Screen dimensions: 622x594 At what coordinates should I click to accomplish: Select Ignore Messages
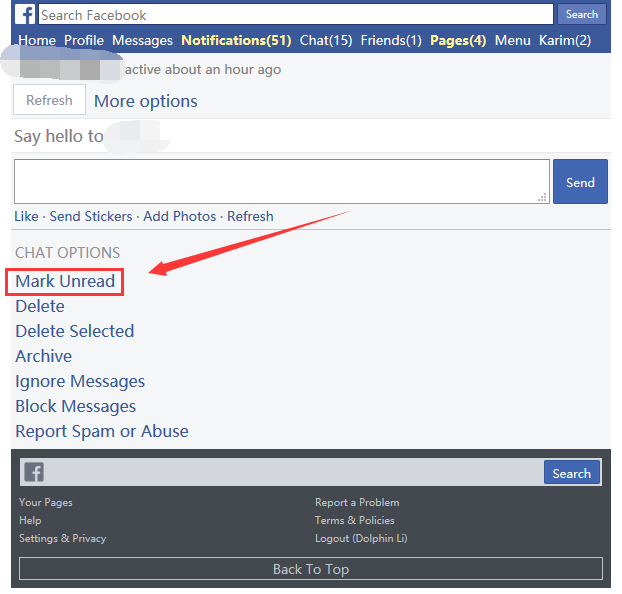click(x=80, y=381)
